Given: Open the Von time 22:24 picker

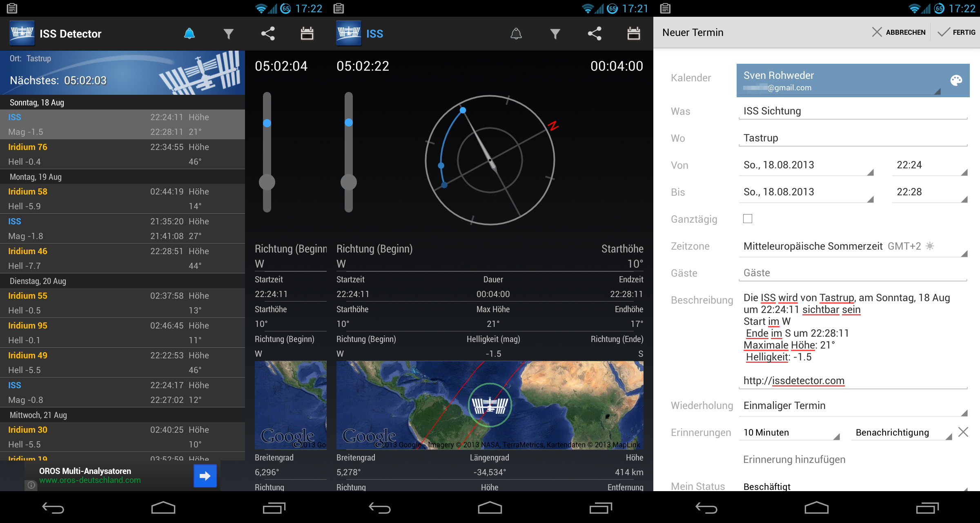Looking at the screenshot, I should point(930,165).
